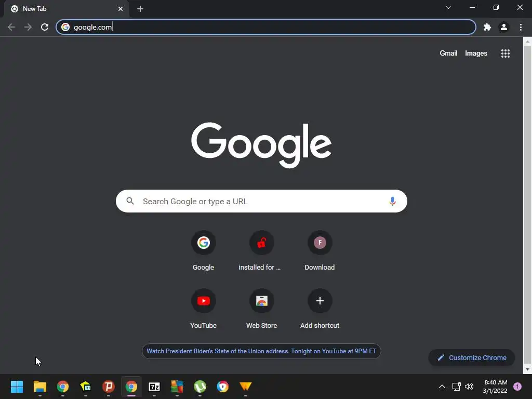Screen dimensions: 532x399
Task: Focus the Search Google or type a URL box
Action: pos(261,201)
